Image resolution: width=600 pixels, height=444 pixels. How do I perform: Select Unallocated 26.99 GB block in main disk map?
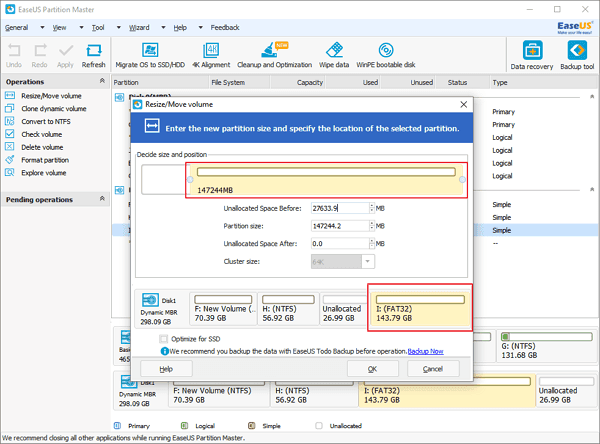pos(566,391)
